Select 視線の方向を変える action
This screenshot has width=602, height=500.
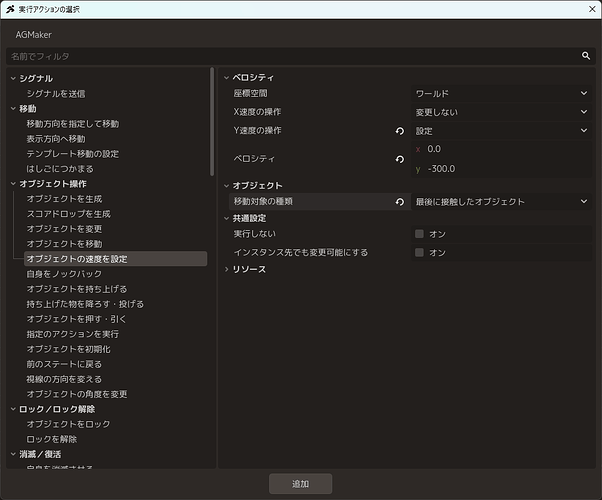pyautogui.click(x=64, y=379)
